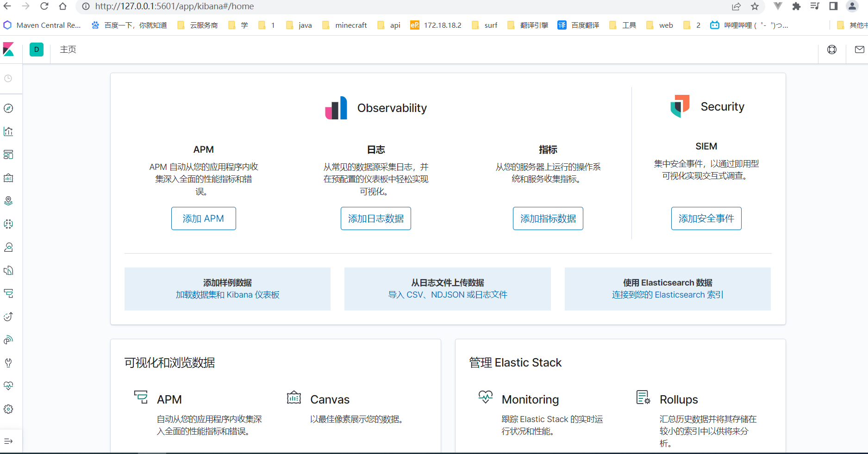Click the Kibana logo
The image size is (868, 454).
pyautogui.click(x=9, y=50)
